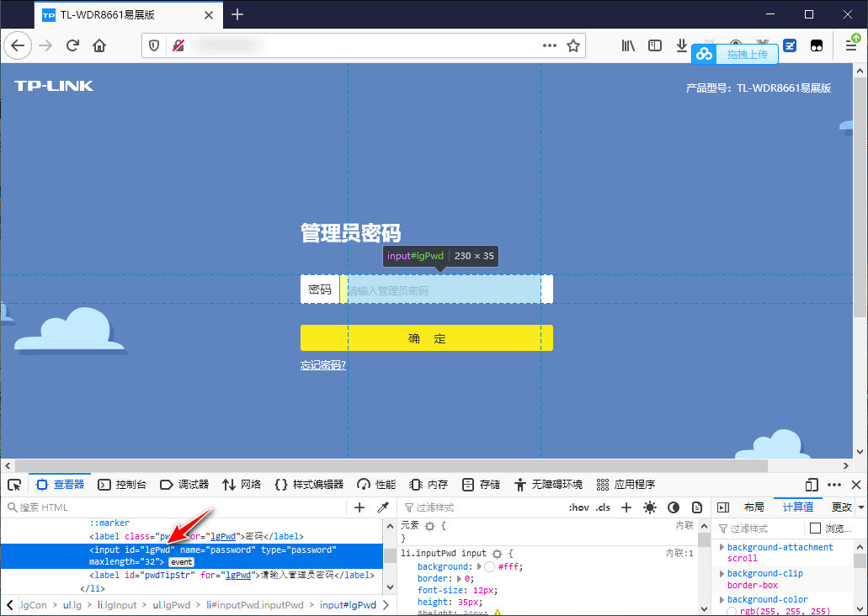Click the event badge on input node

click(181, 562)
